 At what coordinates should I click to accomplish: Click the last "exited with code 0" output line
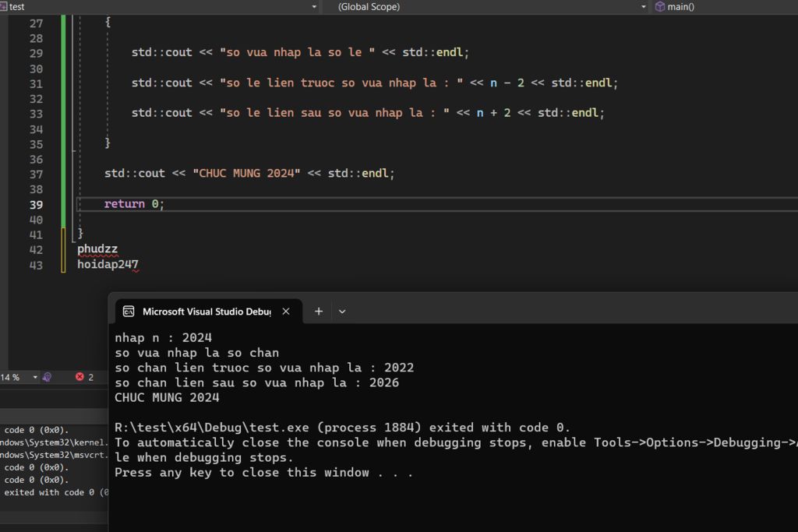(x=56, y=492)
